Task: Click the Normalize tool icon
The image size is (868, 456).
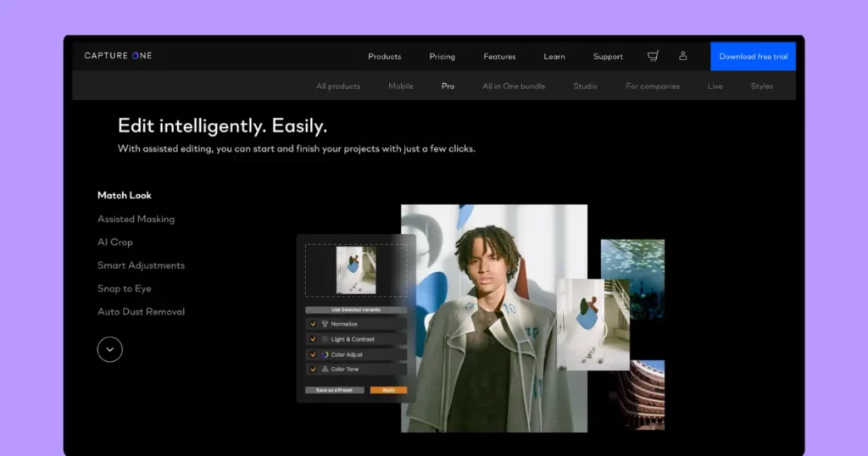Action: (325, 324)
